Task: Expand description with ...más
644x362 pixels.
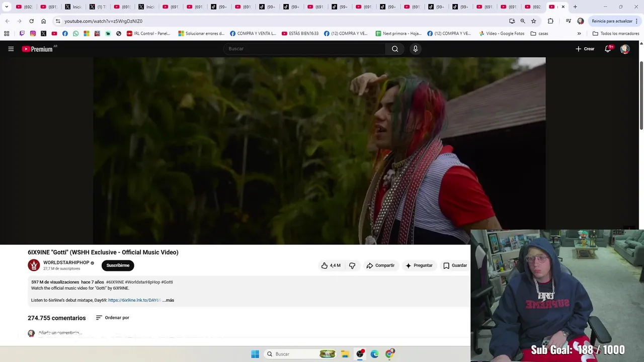Action: coord(169,300)
